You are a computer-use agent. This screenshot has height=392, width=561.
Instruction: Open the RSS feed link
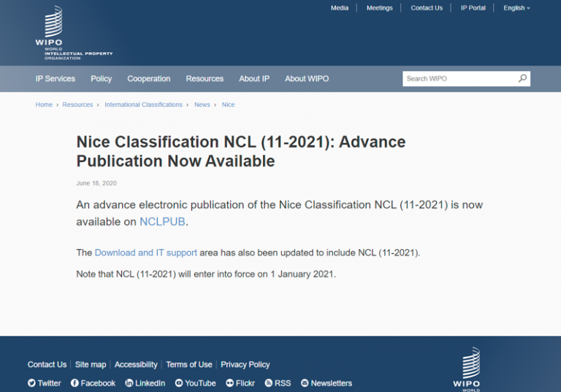pyautogui.click(x=278, y=383)
